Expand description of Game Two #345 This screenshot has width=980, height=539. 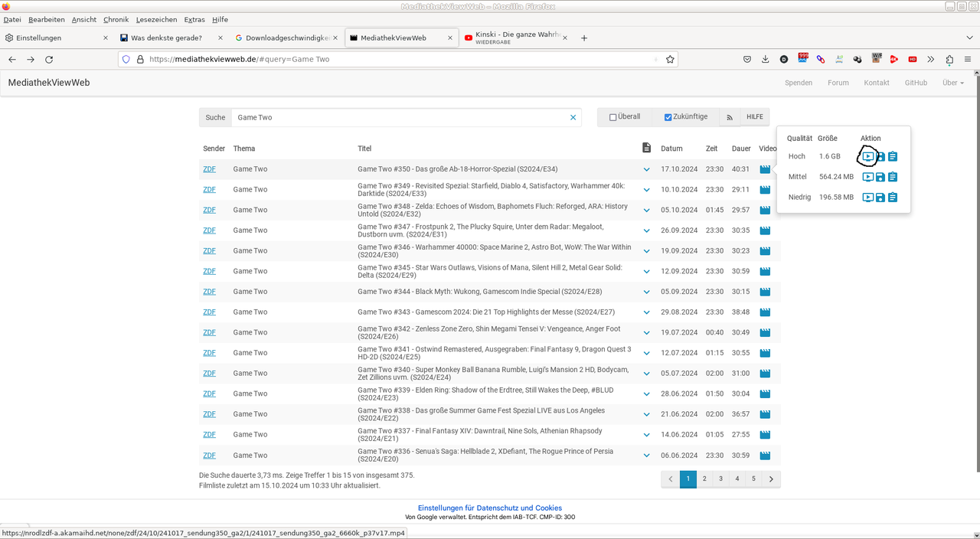pyautogui.click(x=647, y=272)
